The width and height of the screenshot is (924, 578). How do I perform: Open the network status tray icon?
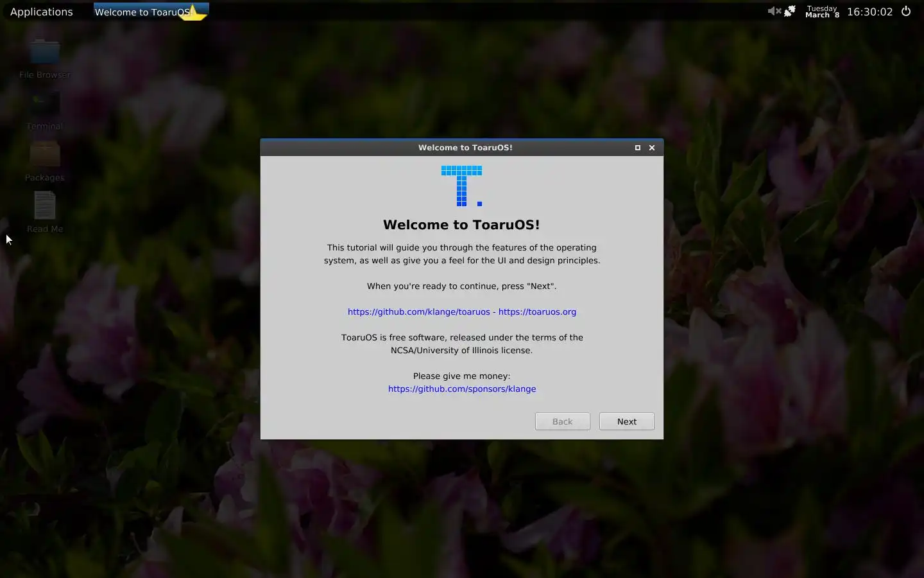coord(790,11)
